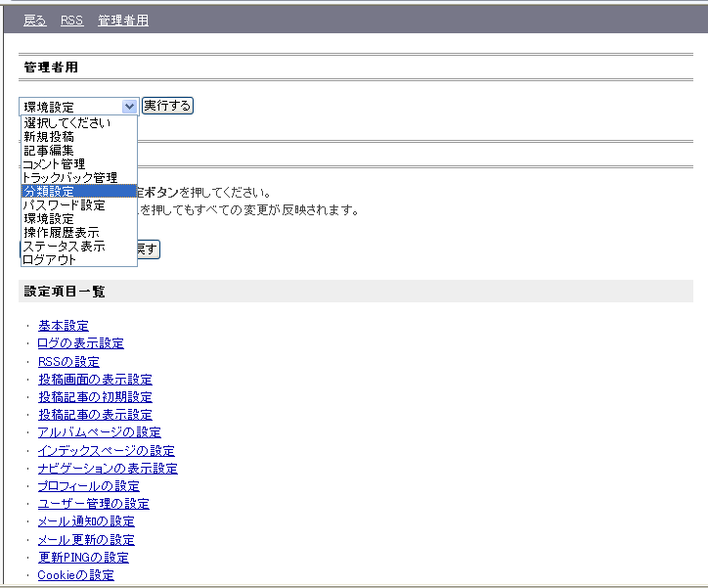
Task: Open ユーザー管理の設定 link
Action: [93, 504]
